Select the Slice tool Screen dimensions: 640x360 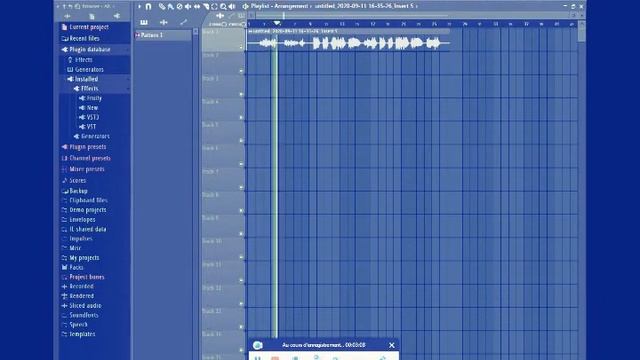click(206, 7)
